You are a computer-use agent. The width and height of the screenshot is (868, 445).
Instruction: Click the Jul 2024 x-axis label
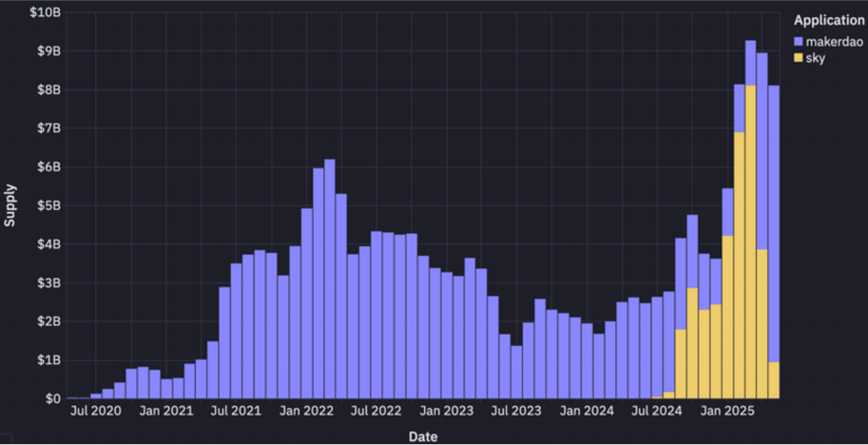click(657, 411)
